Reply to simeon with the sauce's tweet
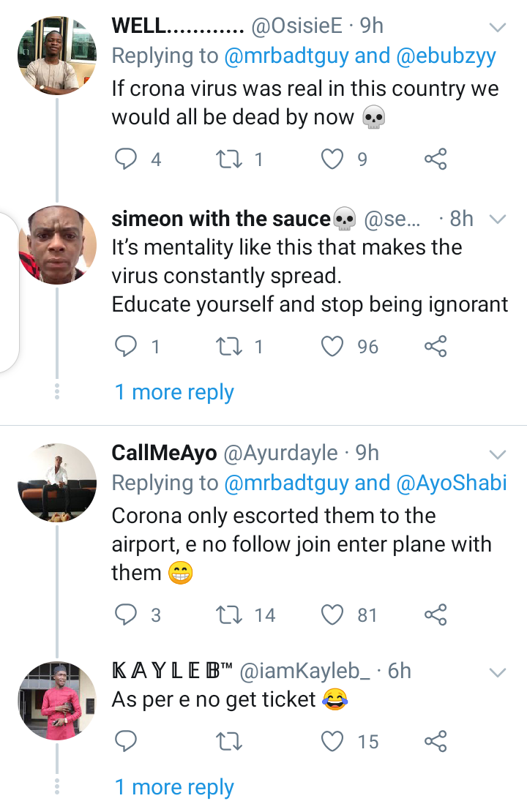The width and height of the screenshot is (527, 812). 127,346
